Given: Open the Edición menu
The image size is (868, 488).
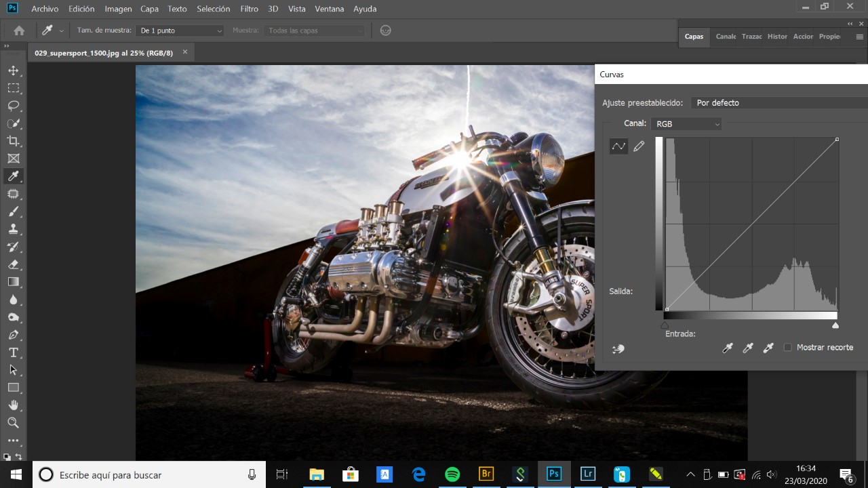Looking at the screenshot, I should pyautogui.click(x=81, y=9).
